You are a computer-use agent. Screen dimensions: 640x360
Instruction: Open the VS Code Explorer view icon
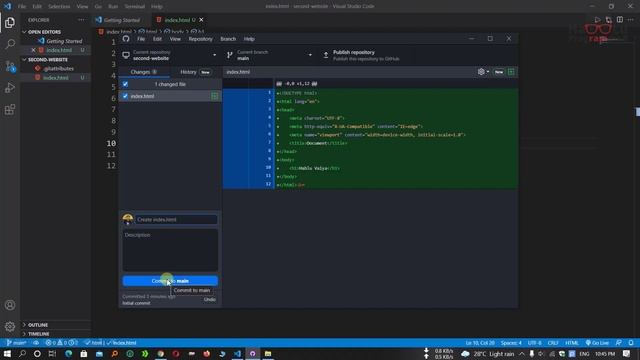point(10,22)
